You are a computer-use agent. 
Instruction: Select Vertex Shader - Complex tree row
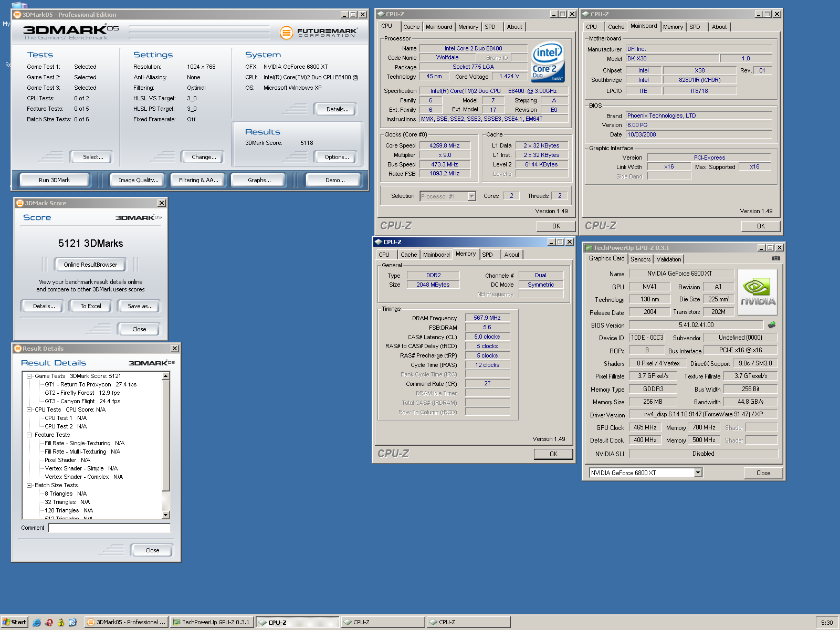point(83,477)
